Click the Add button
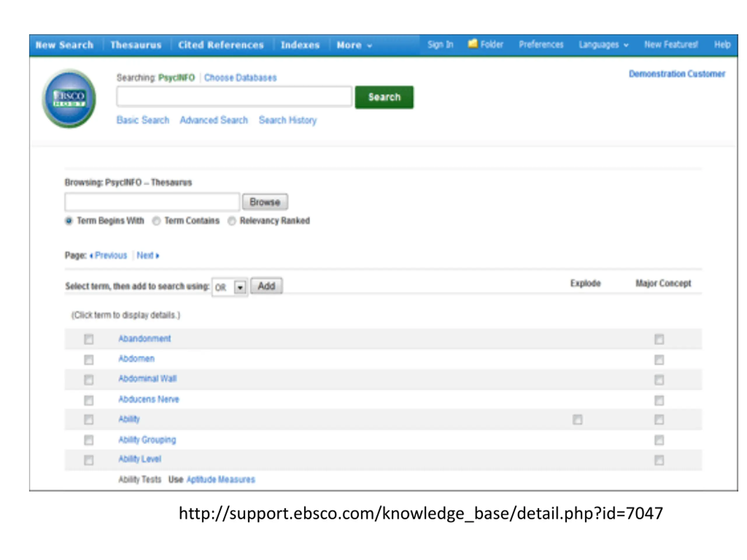Screen dimensions: 747x560 point(266,286)
